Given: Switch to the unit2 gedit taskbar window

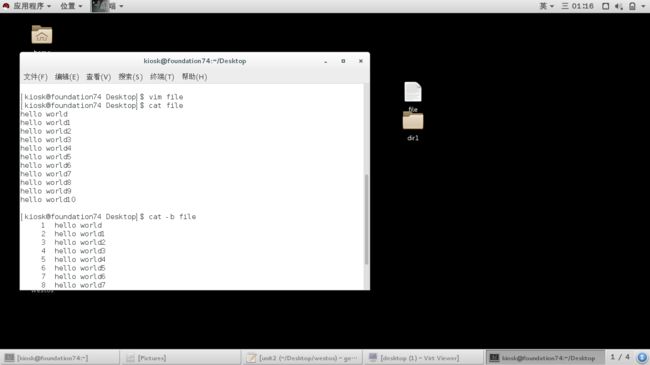Looking at the screenshot, I should click(302, 358).
